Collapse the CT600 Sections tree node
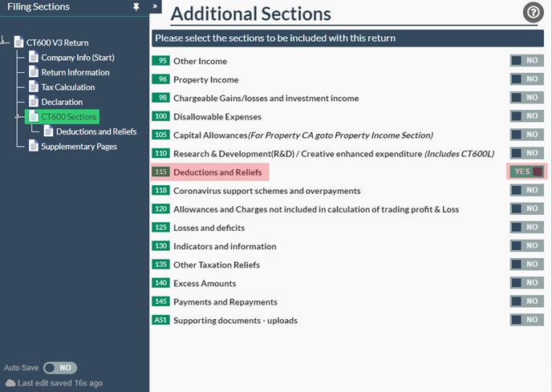 pos(18,117)
